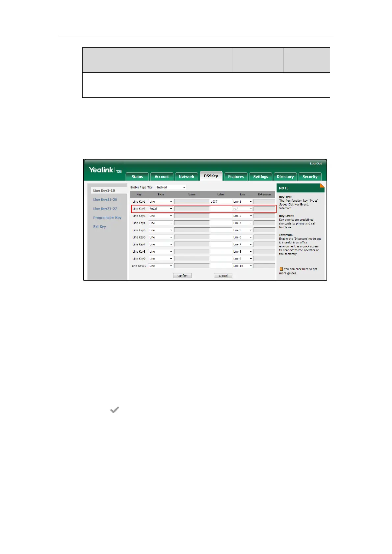Switch to the Network tab

click(x=187, y=177)
